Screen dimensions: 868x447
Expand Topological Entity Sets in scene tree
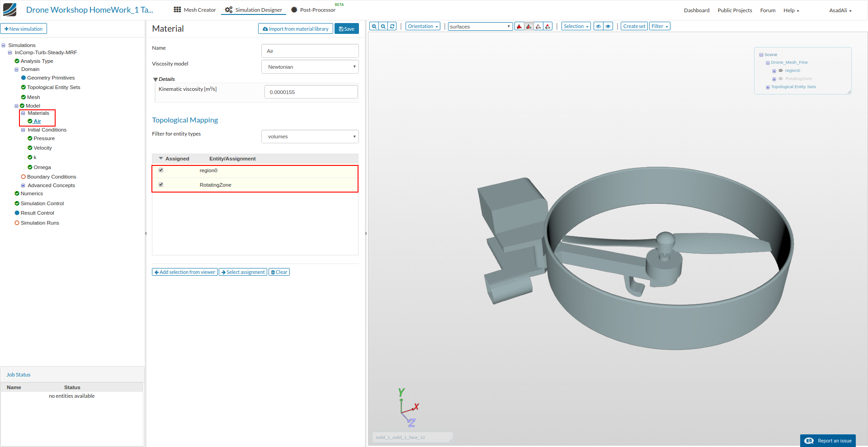[768, 87]
